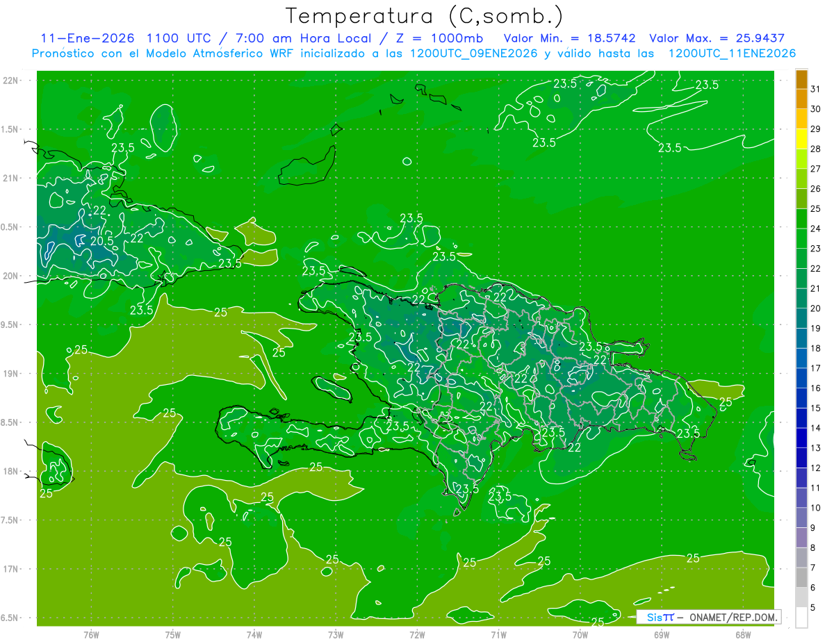
Task: Click the '71W' longitude axis label
Action: coord(498,634)
